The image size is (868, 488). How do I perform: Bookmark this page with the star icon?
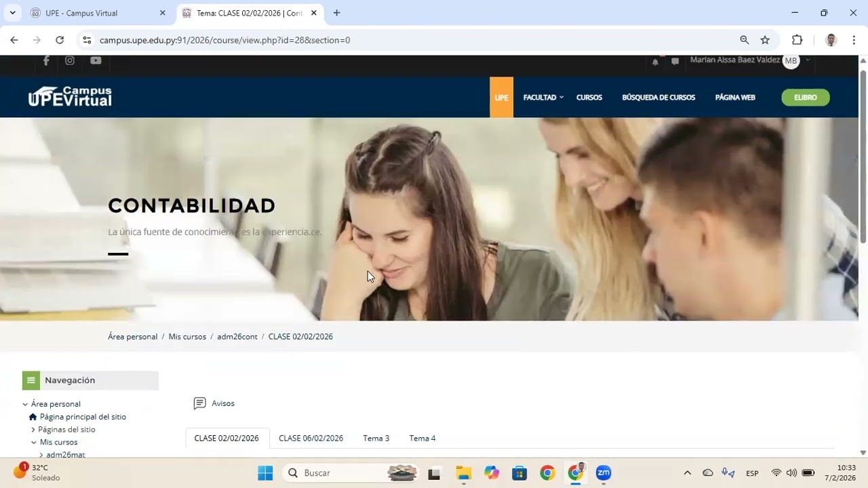765,40
